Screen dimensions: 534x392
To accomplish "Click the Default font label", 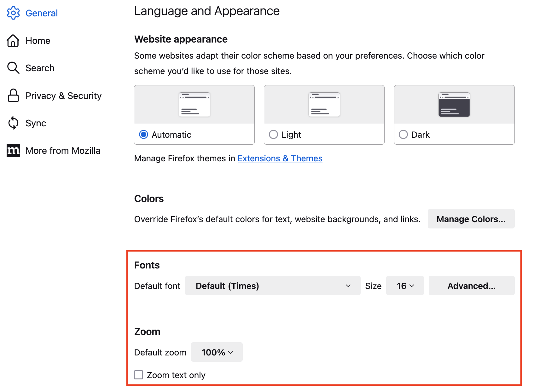I will tap(157, 286).
